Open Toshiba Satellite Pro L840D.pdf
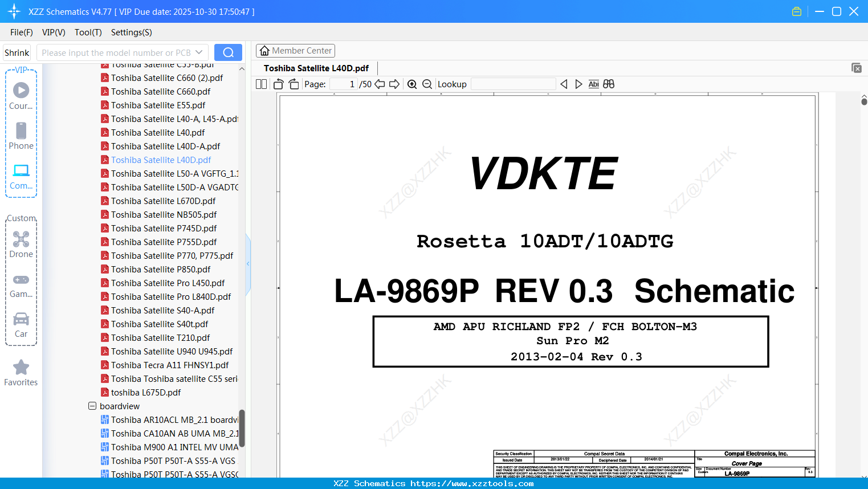Image resolution: width=868 pixels, height=489 pixels. 171,297
